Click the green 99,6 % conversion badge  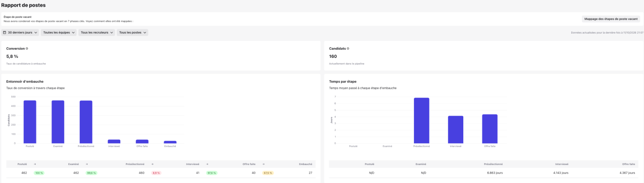(91, 173)
